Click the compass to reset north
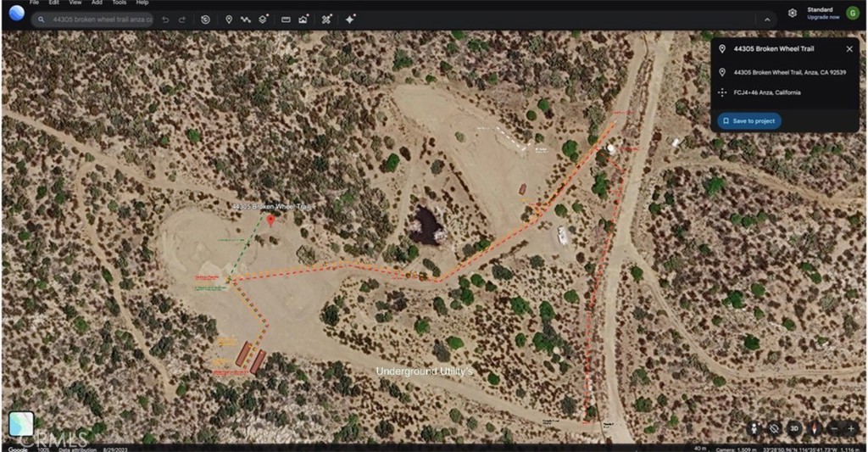 click(x=814, y=428)
